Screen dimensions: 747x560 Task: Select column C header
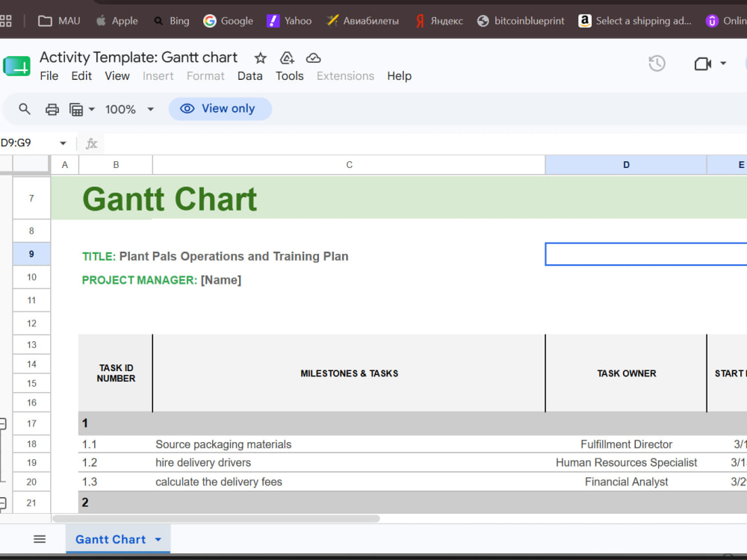[349, 165]
